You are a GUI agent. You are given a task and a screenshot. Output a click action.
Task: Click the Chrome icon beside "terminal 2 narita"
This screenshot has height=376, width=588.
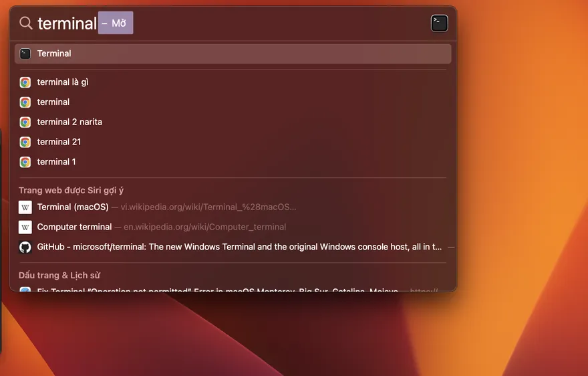coord(25,122)
